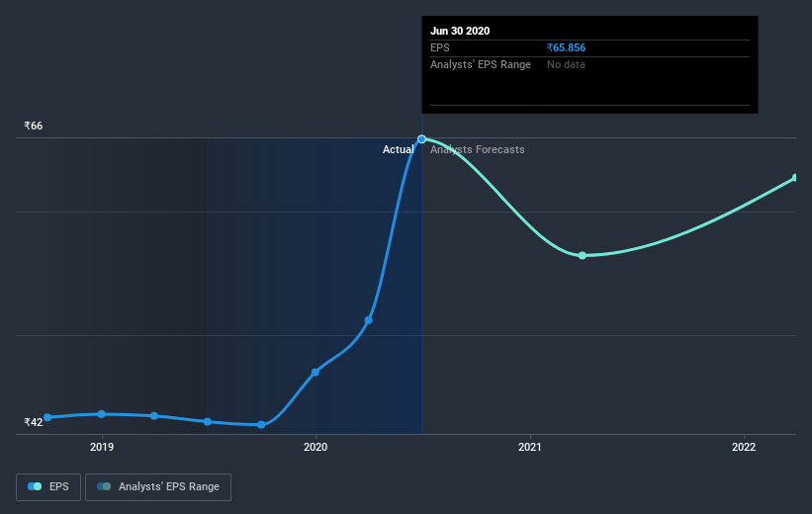
Task: Click the forecast point near early 2021
Action: click(x=583, y=256)
